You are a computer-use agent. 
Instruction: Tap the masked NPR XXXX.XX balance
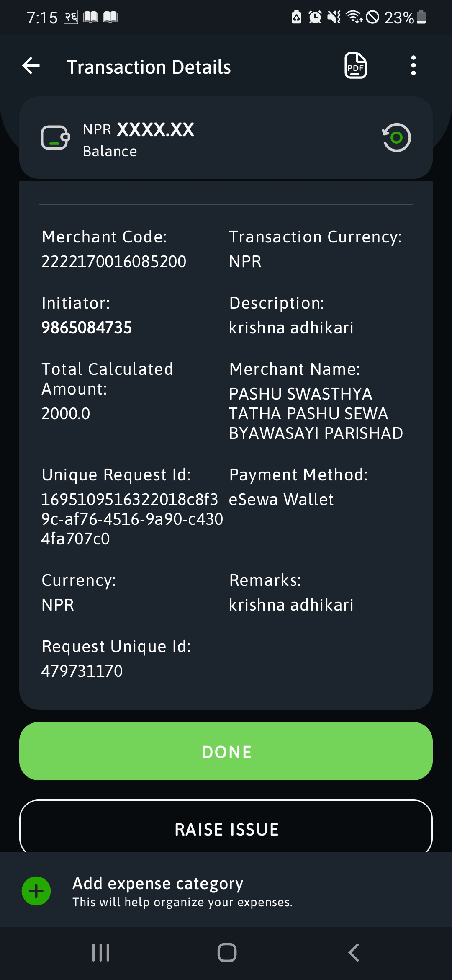(139, 129)
